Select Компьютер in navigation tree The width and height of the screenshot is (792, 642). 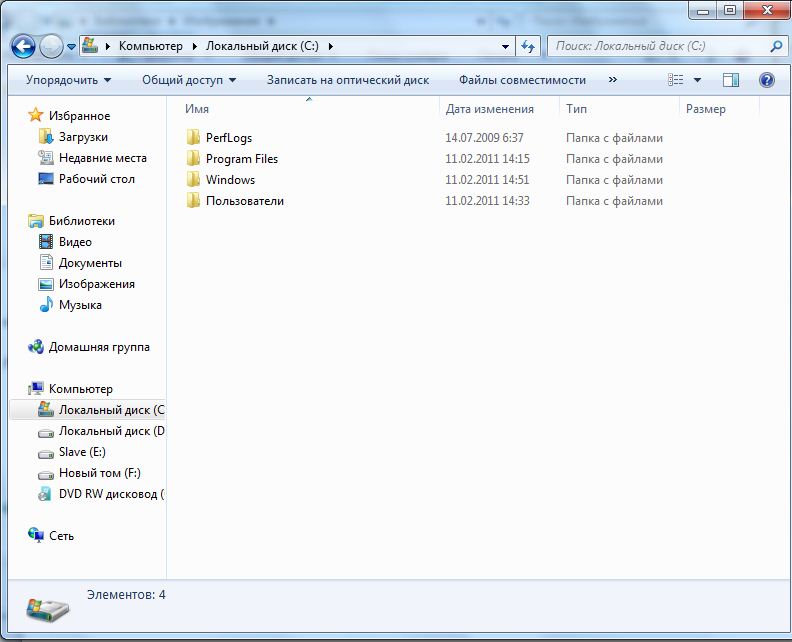point(81,389)
